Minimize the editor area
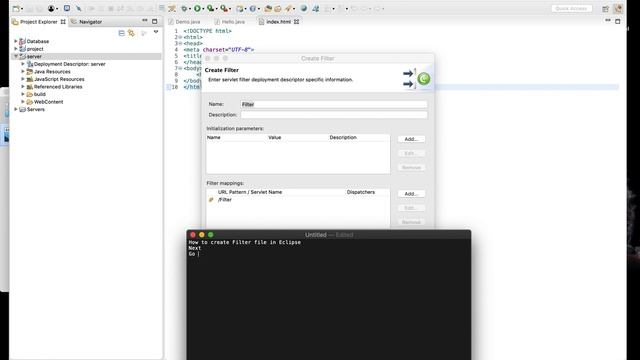640x360 pixels. point(608,20)
